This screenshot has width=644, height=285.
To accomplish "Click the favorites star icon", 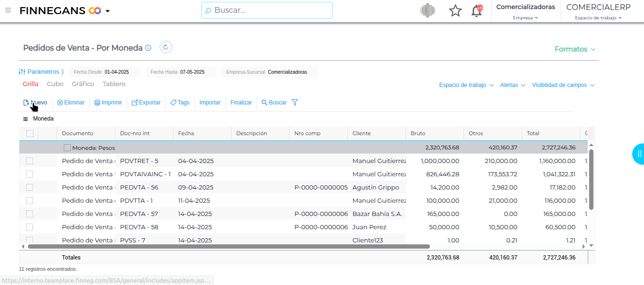I will coord(455,11).
